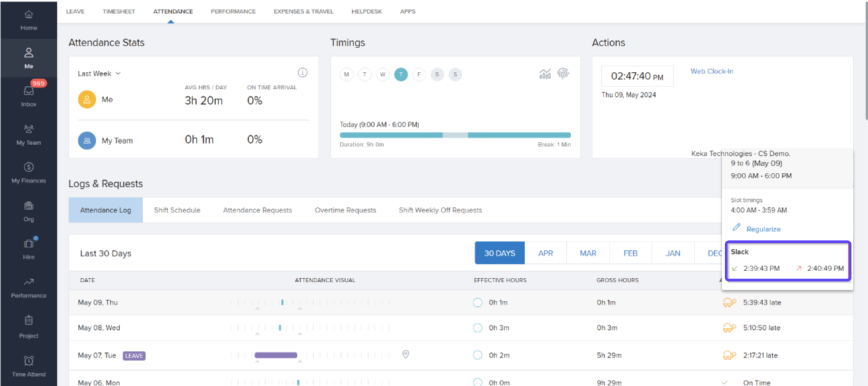This screenshot has height=386, width=868.
Task: Select the Monday day circle in Timings
Action: (x=347, y=75)
